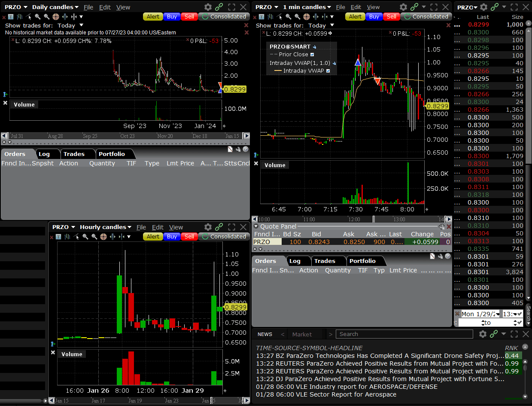Edit PRZO@SMART wrench icon in chart legend
Viewport: 532px width, 406px height.
click(x=315, y=47)
